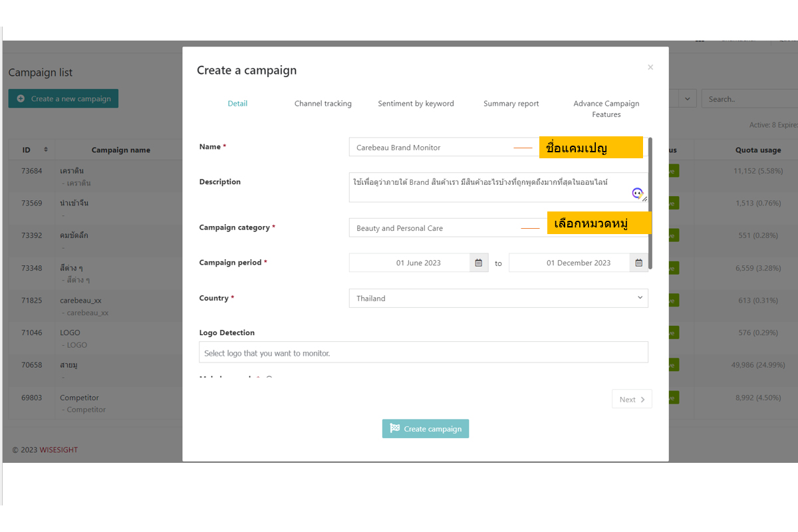Open the Sentiment by keyword tab
Viewport: 798px width, 532px height.
point(416,103)
